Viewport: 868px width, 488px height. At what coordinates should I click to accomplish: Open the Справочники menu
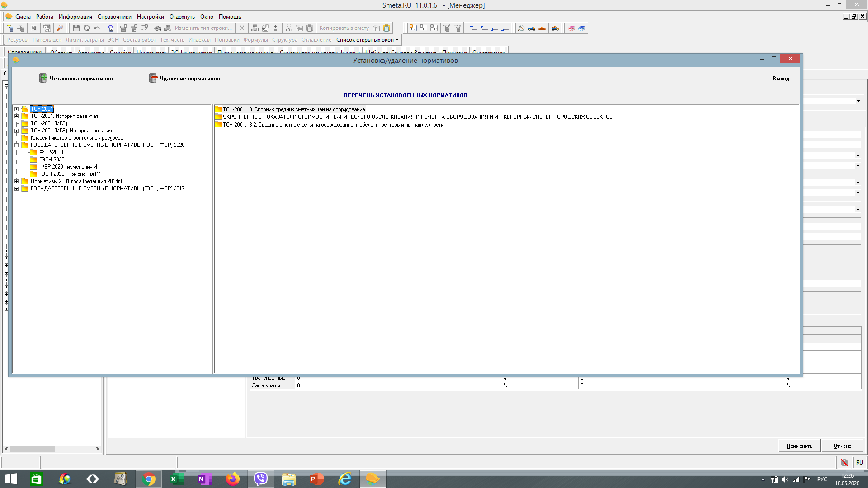[114, 17]
